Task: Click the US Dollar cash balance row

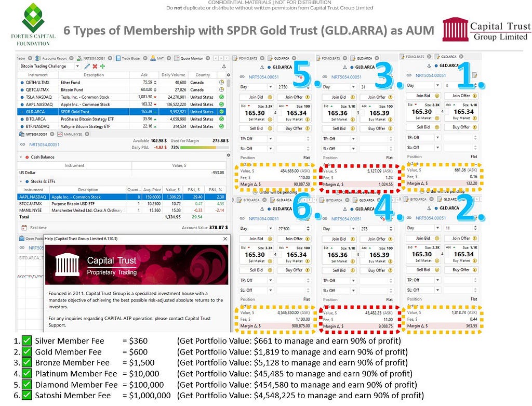Action: pos(122,173)
